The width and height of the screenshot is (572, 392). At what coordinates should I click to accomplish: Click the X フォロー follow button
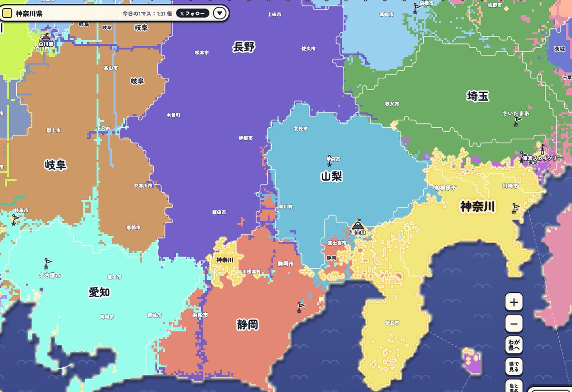pos(193,13)
